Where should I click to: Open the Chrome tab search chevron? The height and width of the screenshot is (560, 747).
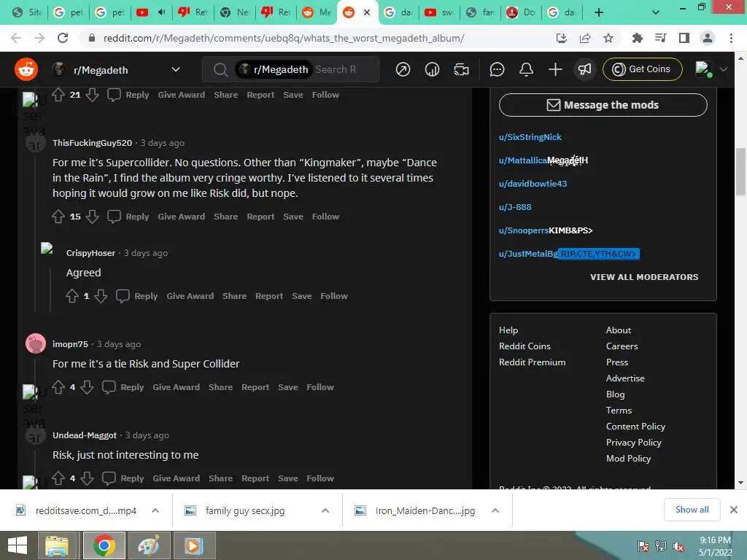[x=656, y=12]
